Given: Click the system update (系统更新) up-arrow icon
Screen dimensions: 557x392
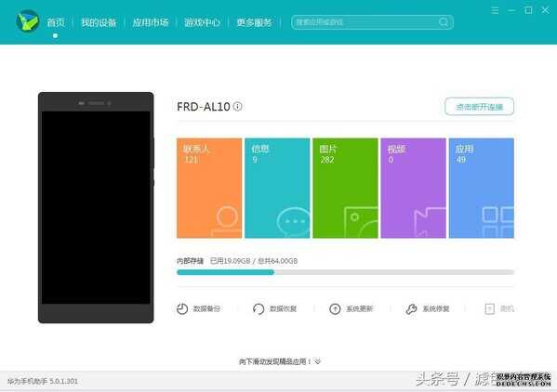Looking at the screenshot, I should [335, 309].
